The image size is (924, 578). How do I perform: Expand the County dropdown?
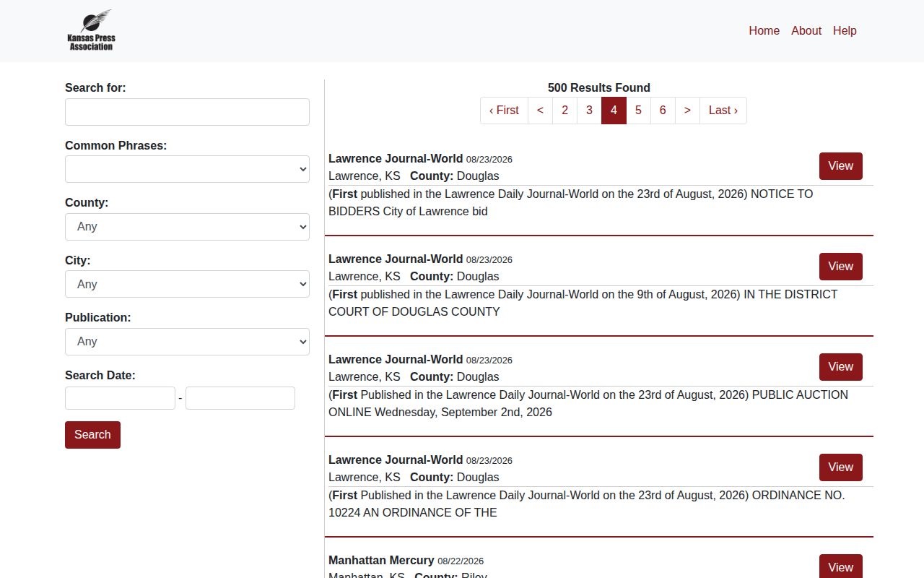[187, 227]
